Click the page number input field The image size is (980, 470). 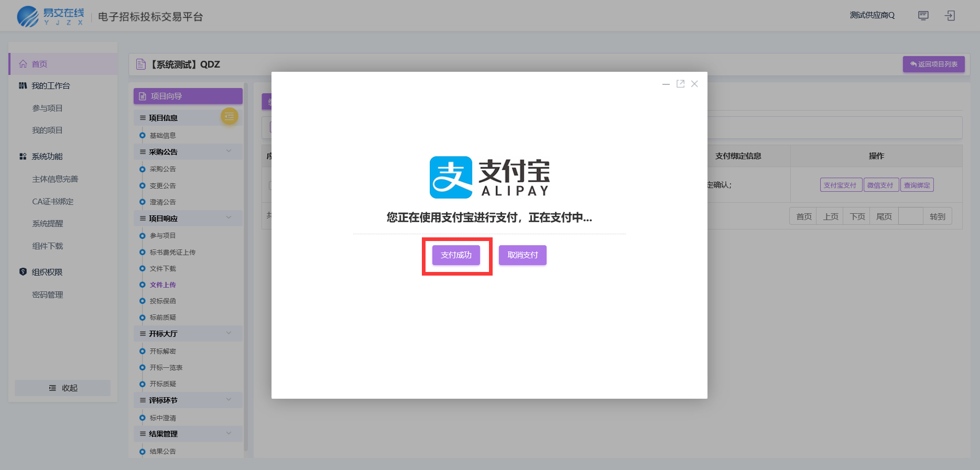[x=911, y=216]
